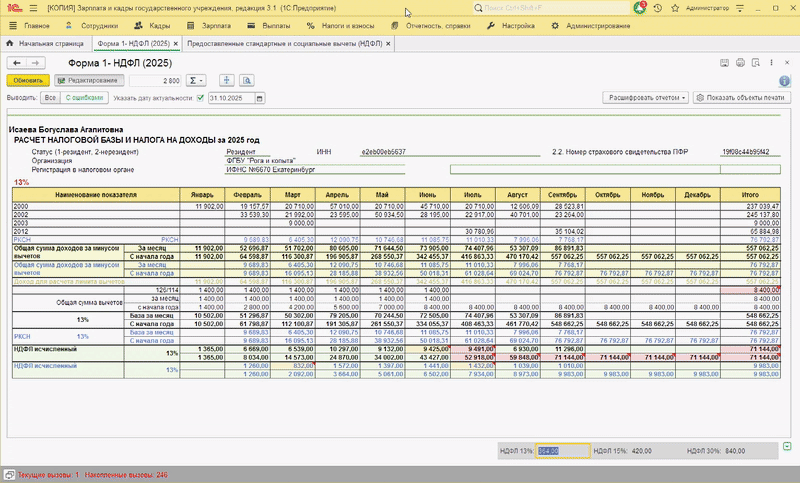Viewport: 800px width, 483px height.
Task: Go forward with right arrow button
Action: click(36, 63)
